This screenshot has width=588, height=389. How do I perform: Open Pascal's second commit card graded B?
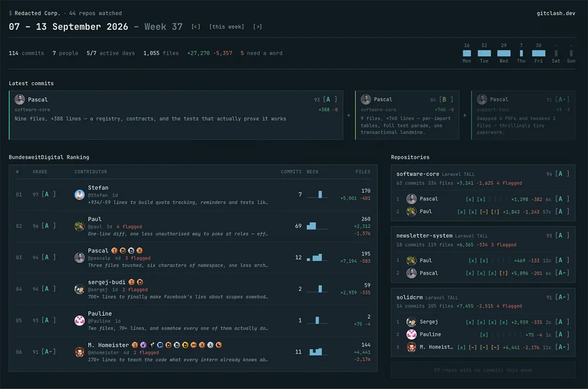(x=407, y=115)
